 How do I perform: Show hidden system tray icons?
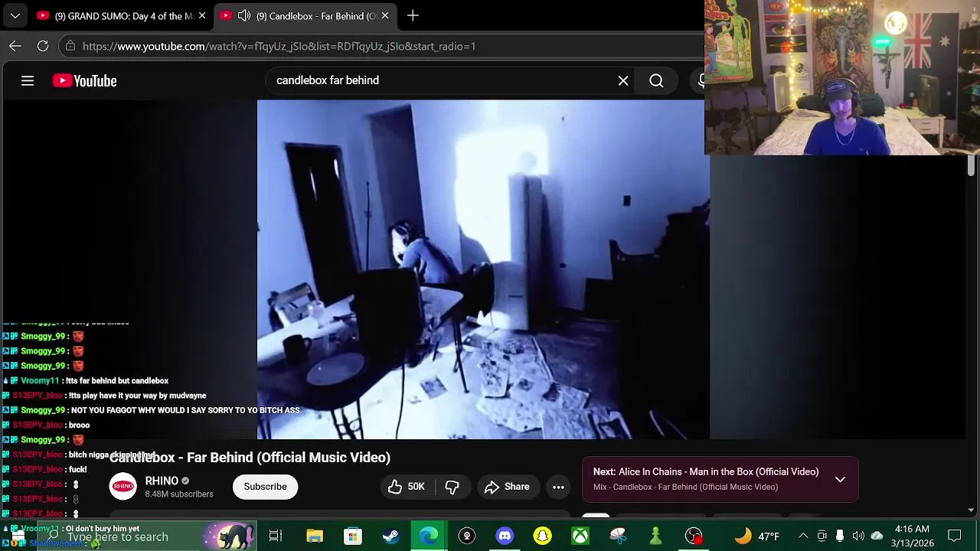pos(803,536)
